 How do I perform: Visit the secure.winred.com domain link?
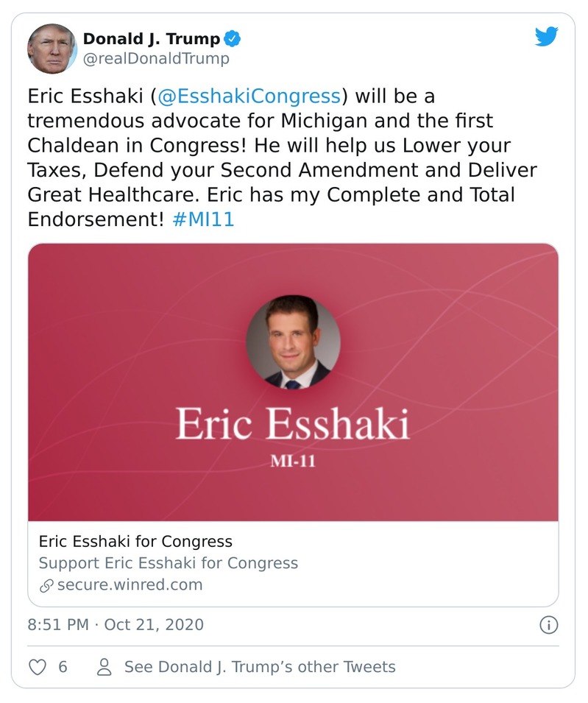tap(130, 585)
